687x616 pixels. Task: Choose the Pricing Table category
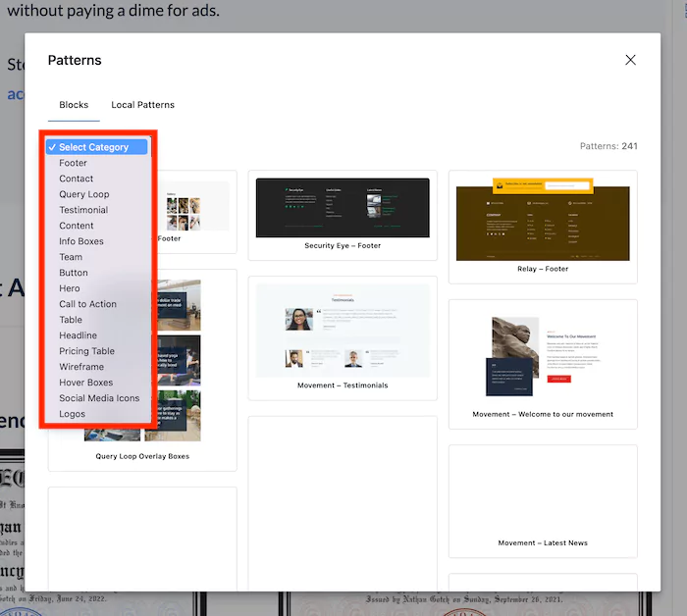[x=86, y=351]
